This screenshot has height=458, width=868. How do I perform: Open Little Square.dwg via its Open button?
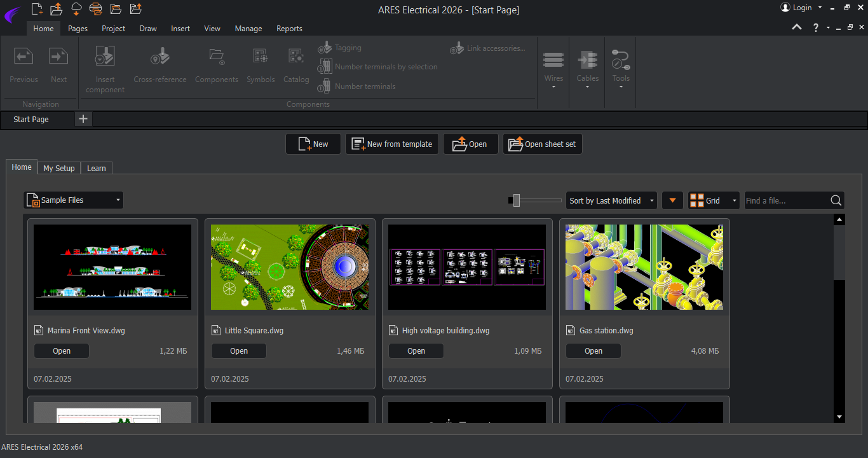click(239, 351)
